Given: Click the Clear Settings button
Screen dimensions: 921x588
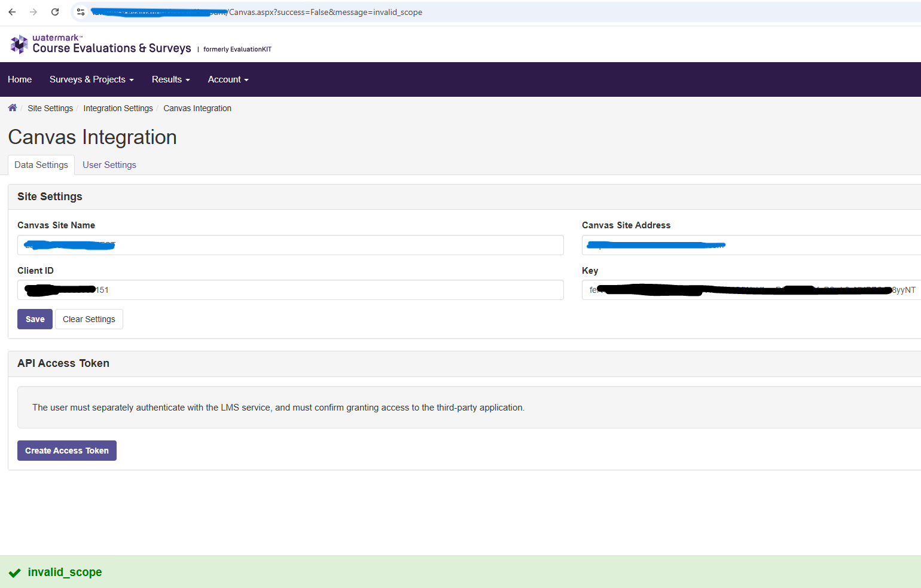Looking at the screenshot, I should (x=89, y=319).
